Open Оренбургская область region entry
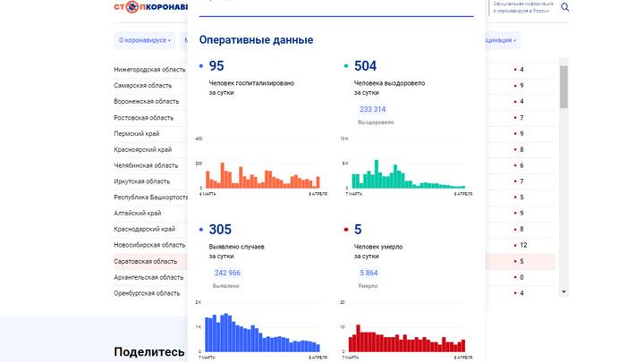 (148, 292)
